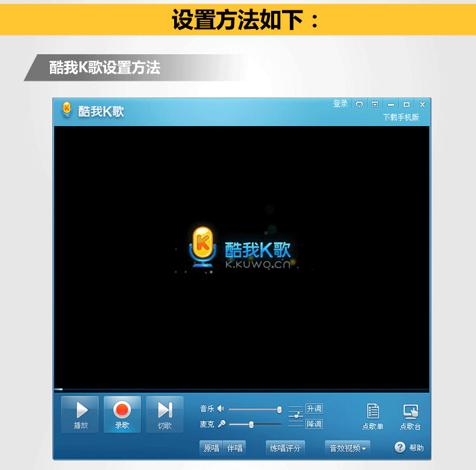Image resolution: width=476 pixels, height=470 pixels.
Task: Open the title bar dropdown menu icon
Action: click(375, 104)
